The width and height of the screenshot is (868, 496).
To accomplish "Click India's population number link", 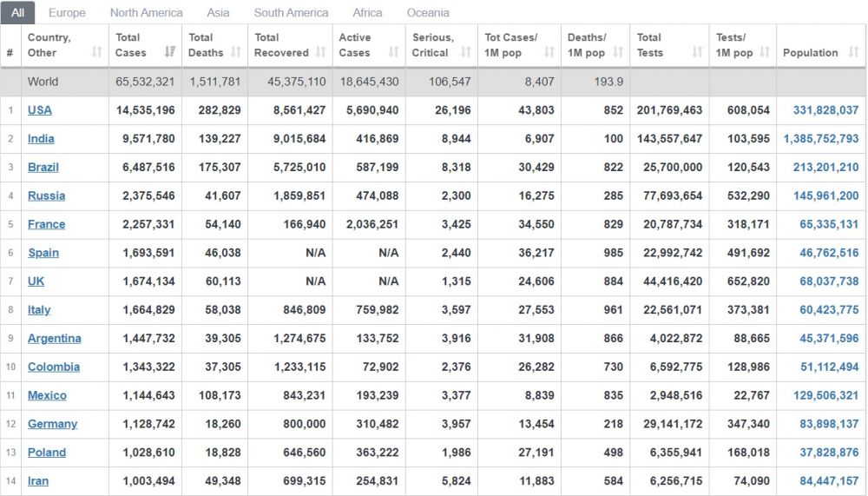I will [x=820, y=139].
